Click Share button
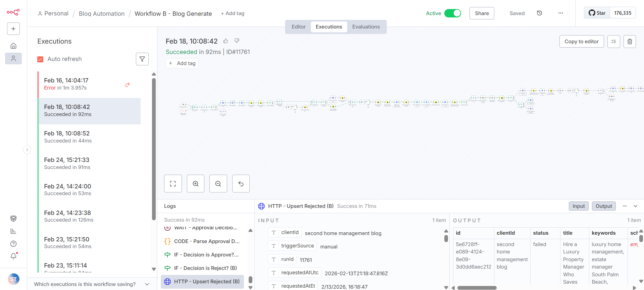The image size is (644, 290). point(482,13)
